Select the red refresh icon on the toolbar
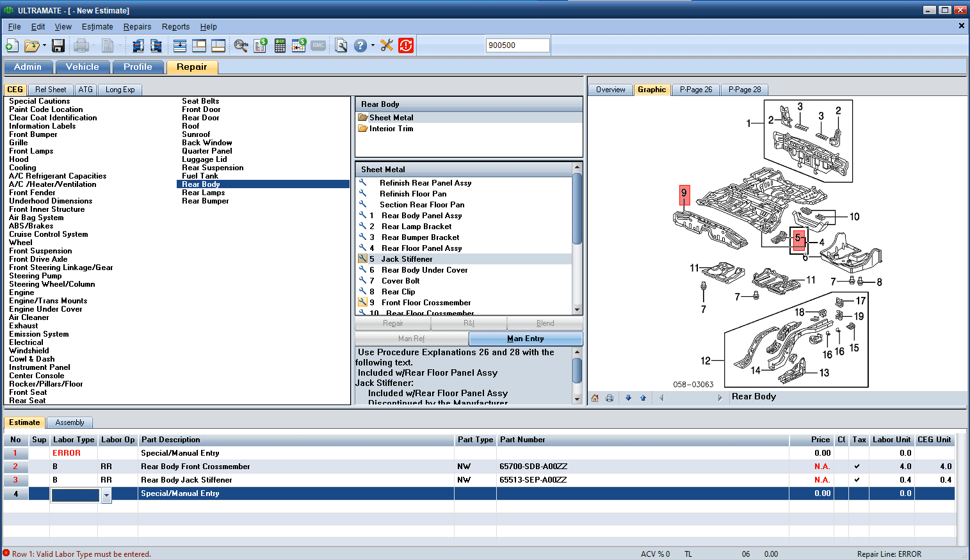 point(405,45)
